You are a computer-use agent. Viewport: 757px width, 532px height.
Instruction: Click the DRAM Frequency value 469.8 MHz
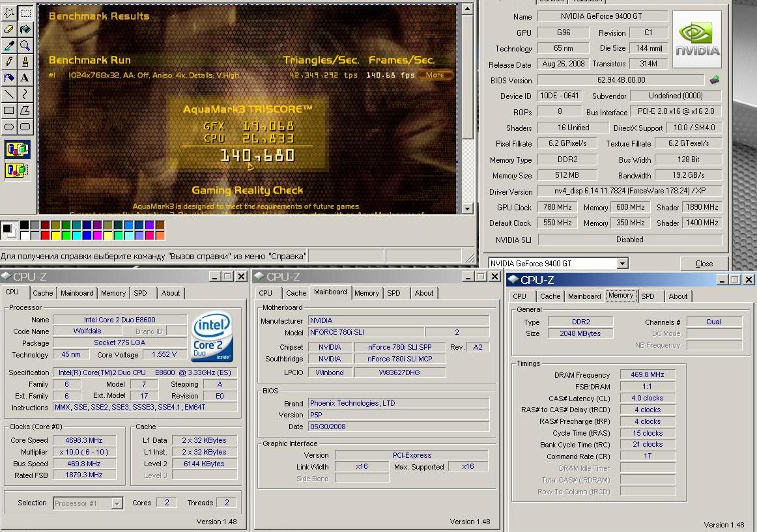point(648,374)
